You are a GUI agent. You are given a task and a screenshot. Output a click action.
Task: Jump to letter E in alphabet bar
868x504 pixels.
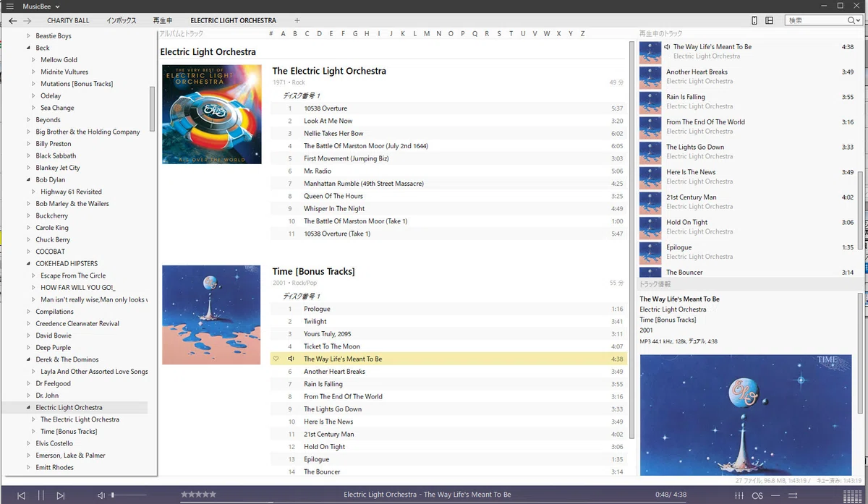(x=331, y=33)
